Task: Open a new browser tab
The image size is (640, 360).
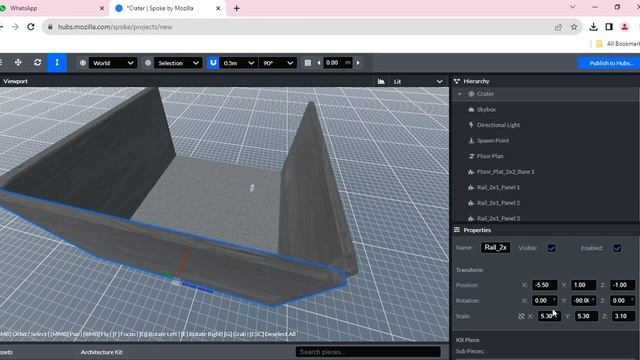Action: pyautogui.click(x=236, y=8)
